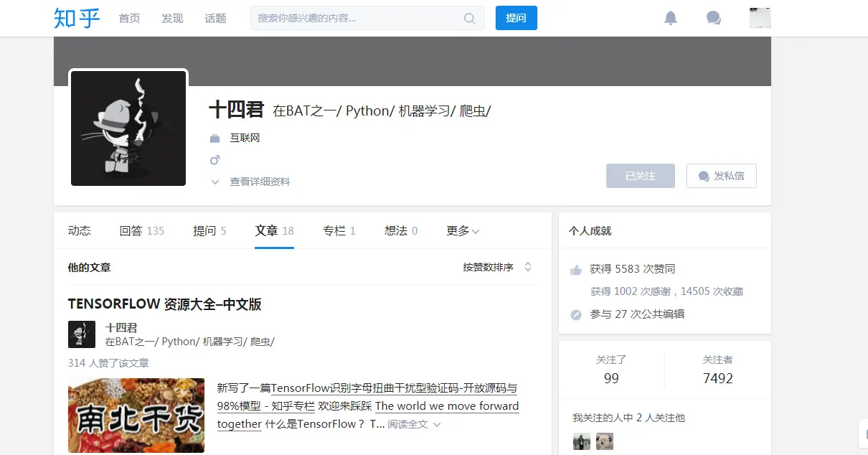The width and height of the screenshot is (868, 455).
Task: Toggle the 已关注 follow button
Action: [x=641, y=176]
